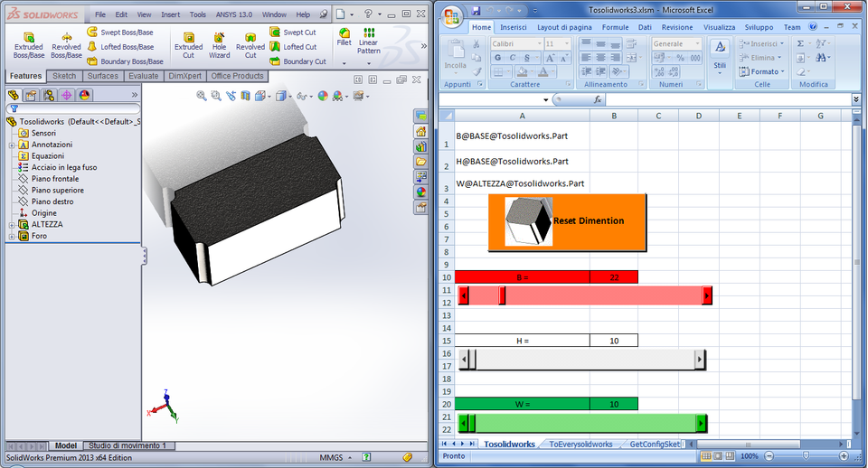Open the Calibri font name dropdown

click(539, 43)
